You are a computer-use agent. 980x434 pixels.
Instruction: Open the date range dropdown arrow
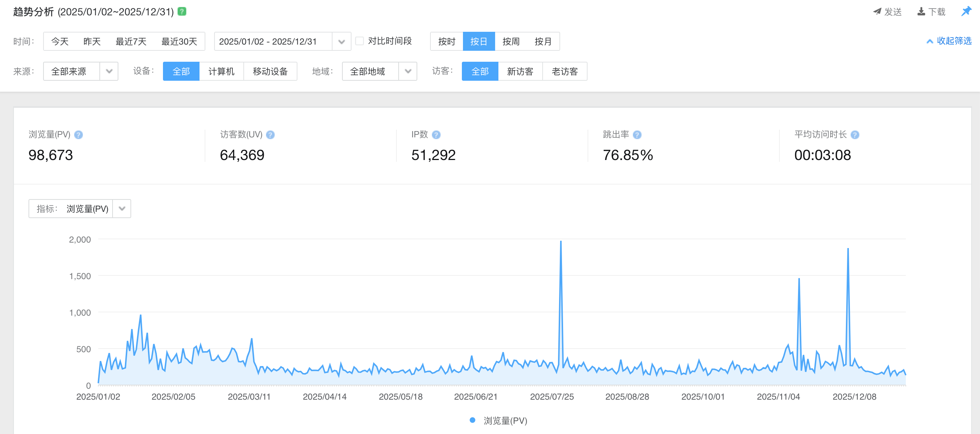pos(341,41)
